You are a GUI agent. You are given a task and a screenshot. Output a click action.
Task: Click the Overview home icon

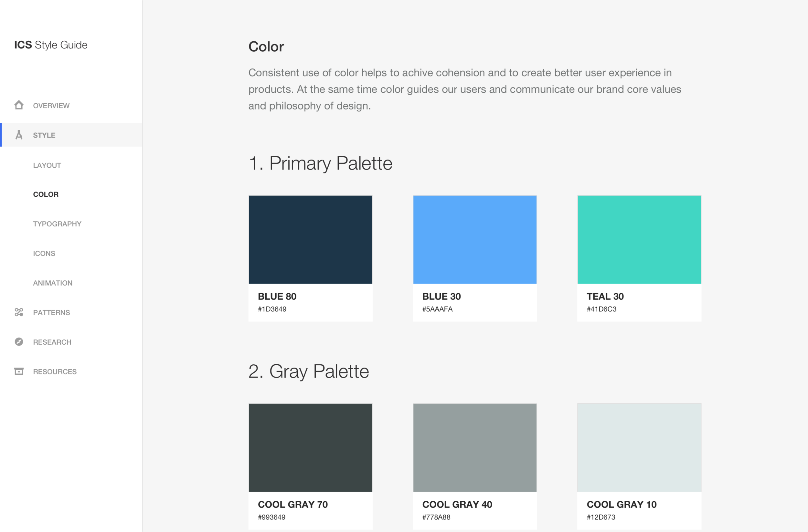tap(19, 105)
